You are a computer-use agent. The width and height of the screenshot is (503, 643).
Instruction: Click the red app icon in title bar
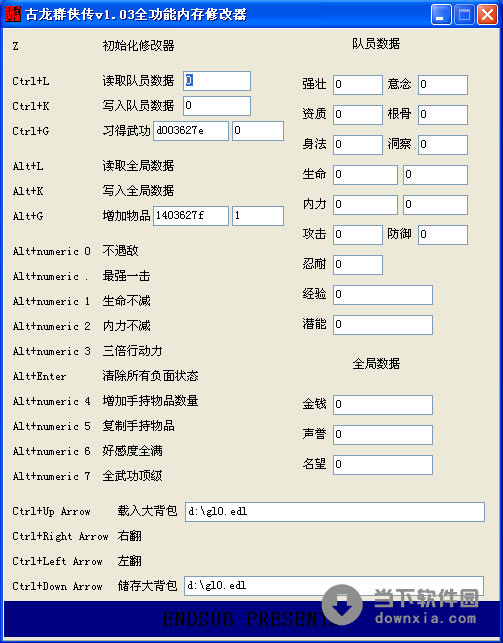pyautogui.click(x=12, y=14)
